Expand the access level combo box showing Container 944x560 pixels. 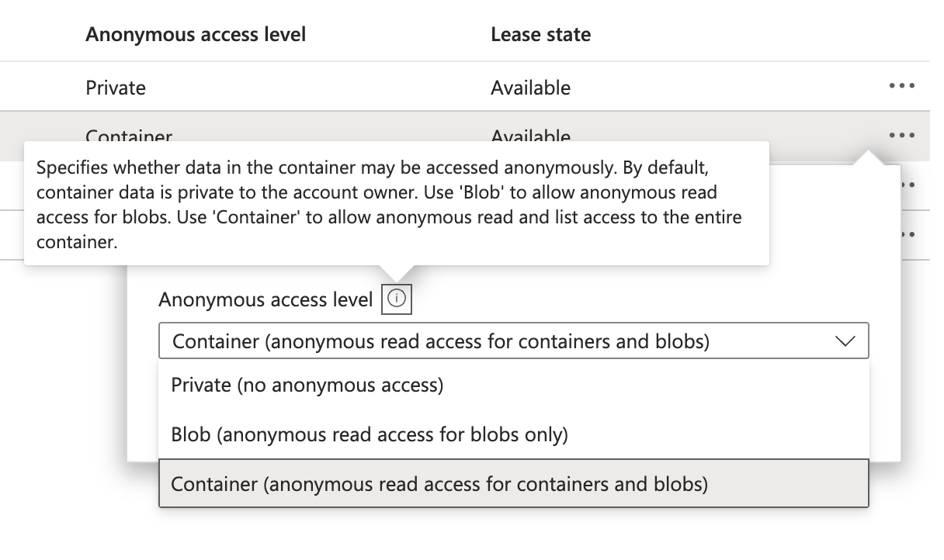click(x=512, y=340)
